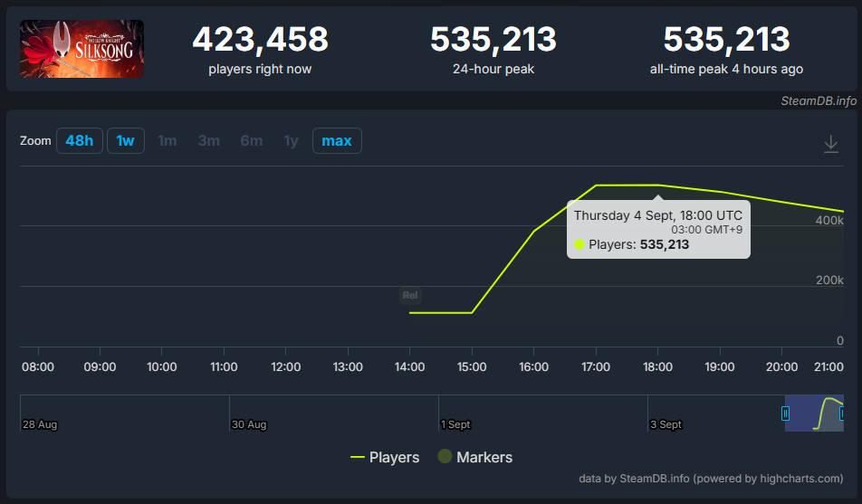Grab the left navigator range handle
862x504 pixels.
(x=785, y=414)
